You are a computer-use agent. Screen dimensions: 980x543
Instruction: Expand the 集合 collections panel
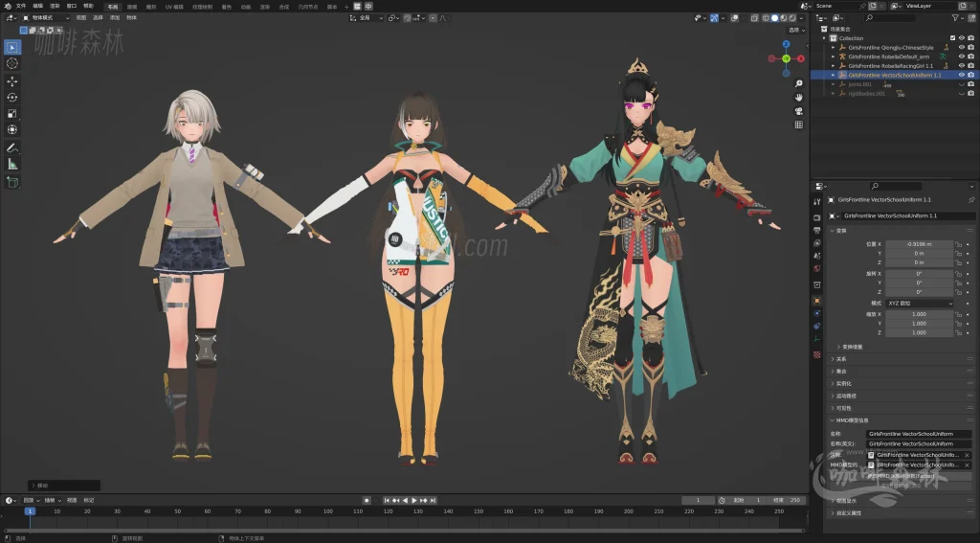840,371
